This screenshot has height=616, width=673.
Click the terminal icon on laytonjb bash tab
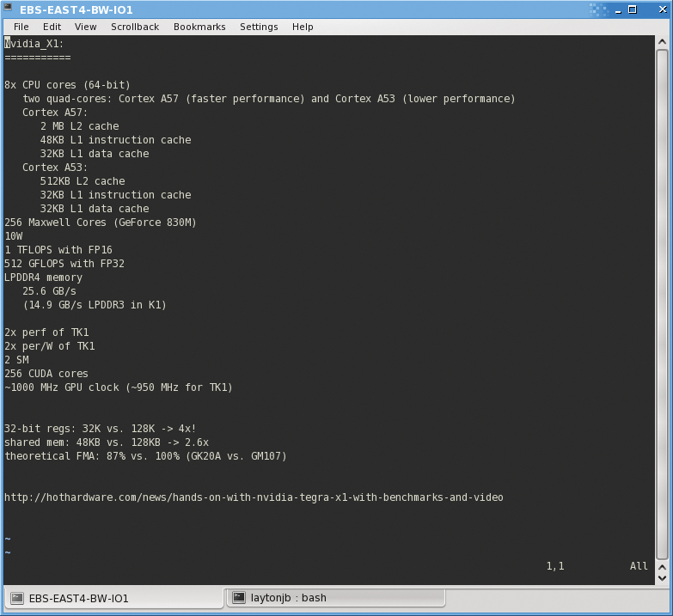[x=239, y=598]
